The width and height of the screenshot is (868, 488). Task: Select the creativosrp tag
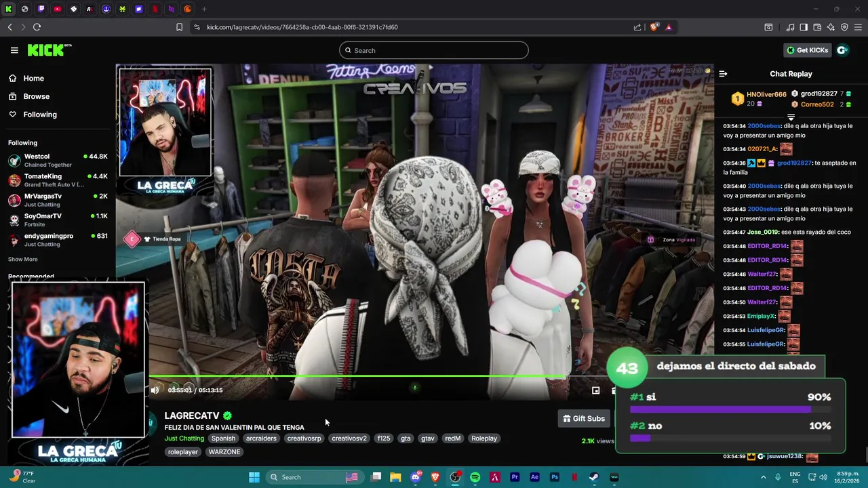click(304, 439)
